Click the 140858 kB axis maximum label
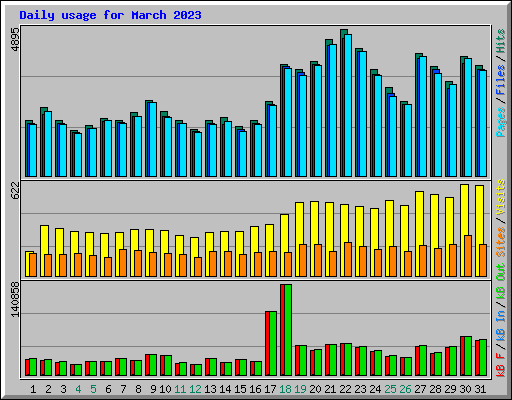This screenshot has width=512, height=400. click(x=15, y=299)
